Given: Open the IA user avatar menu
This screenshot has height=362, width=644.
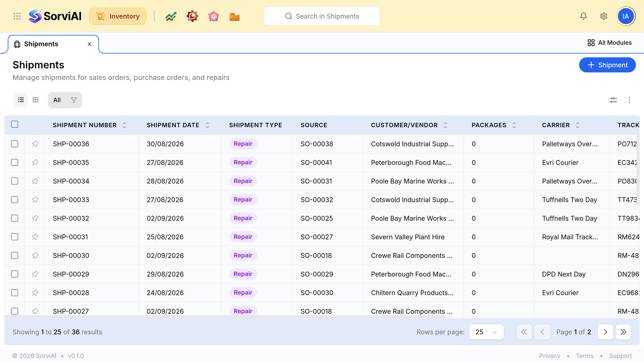Looking at the screenshot, I should tap(626, 16).
